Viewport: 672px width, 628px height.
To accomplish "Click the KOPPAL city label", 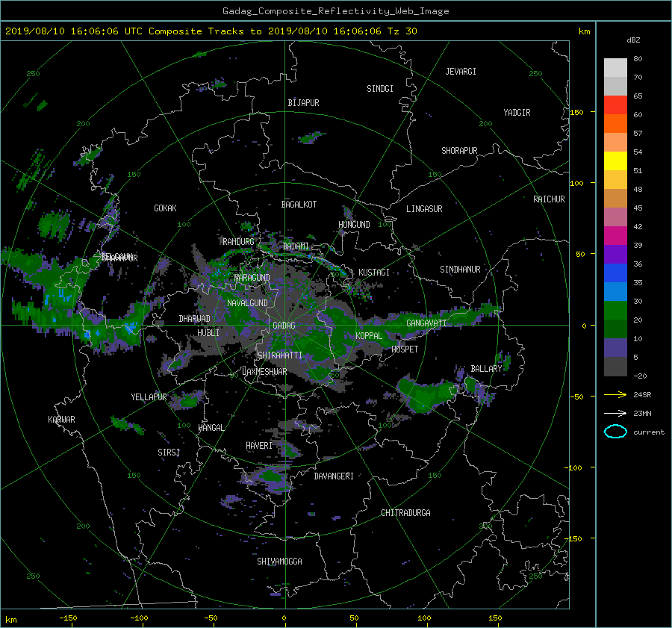I will click(x=369, y=336).
